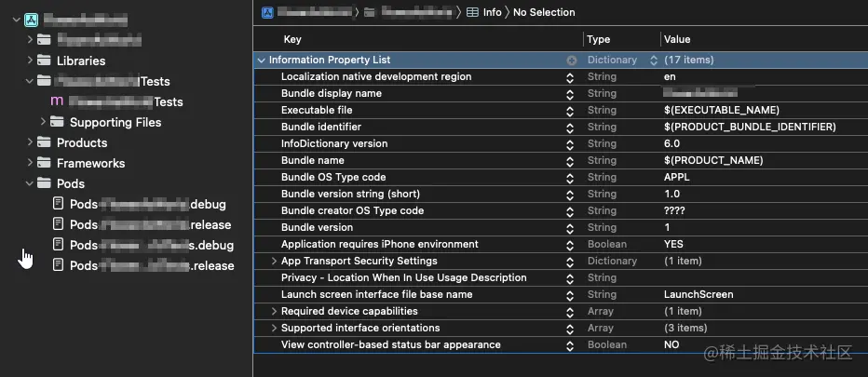868x377 pixels.
Task: Select the Libraries folder icon
Action: point(44,61)
